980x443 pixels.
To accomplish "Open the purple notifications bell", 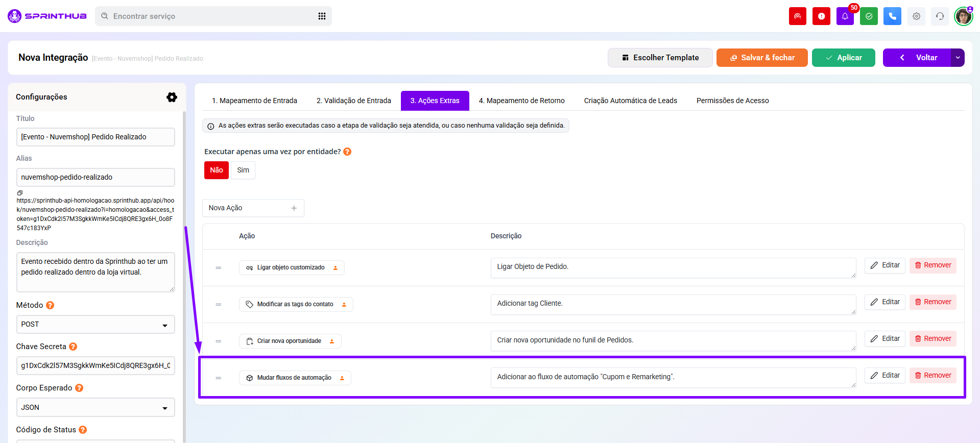I will [845, 16].
